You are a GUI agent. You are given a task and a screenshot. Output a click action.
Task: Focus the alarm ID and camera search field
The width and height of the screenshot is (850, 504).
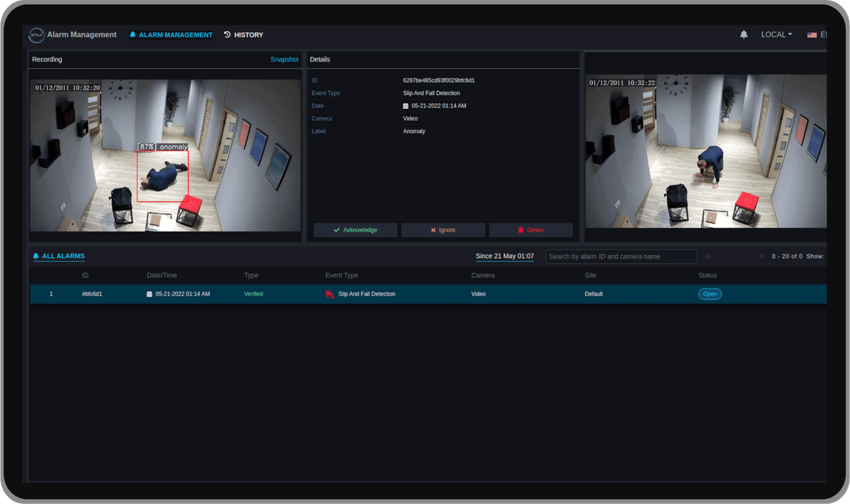click(x=621, y=256)
